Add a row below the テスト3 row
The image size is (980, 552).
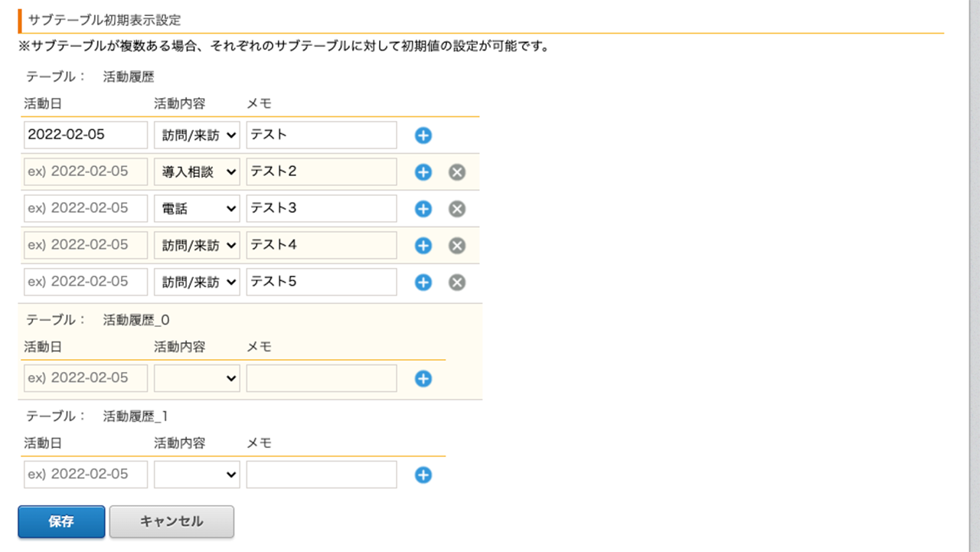point(423,209)
